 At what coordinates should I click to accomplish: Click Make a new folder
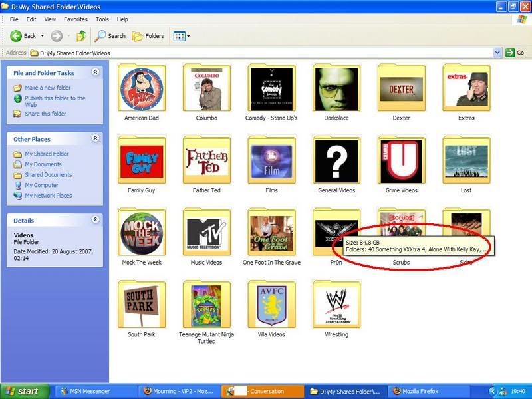pyautogui.click(x=43, y=88)
